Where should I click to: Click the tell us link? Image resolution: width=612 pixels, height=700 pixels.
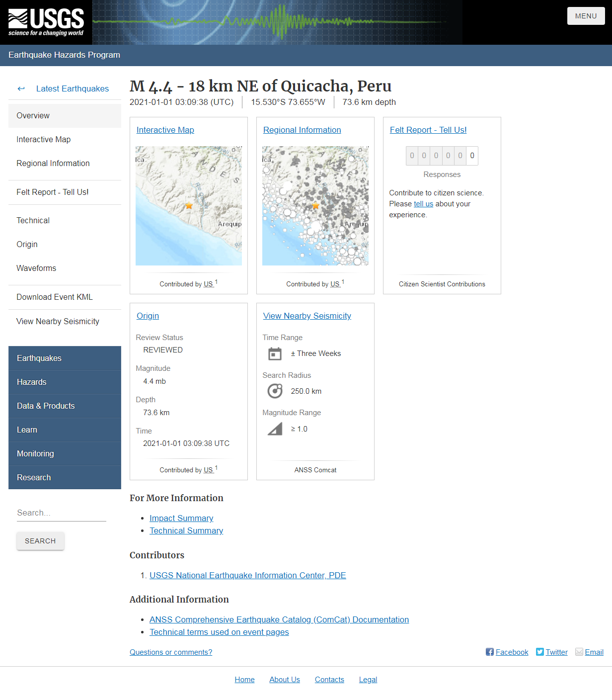coord(423,203)
